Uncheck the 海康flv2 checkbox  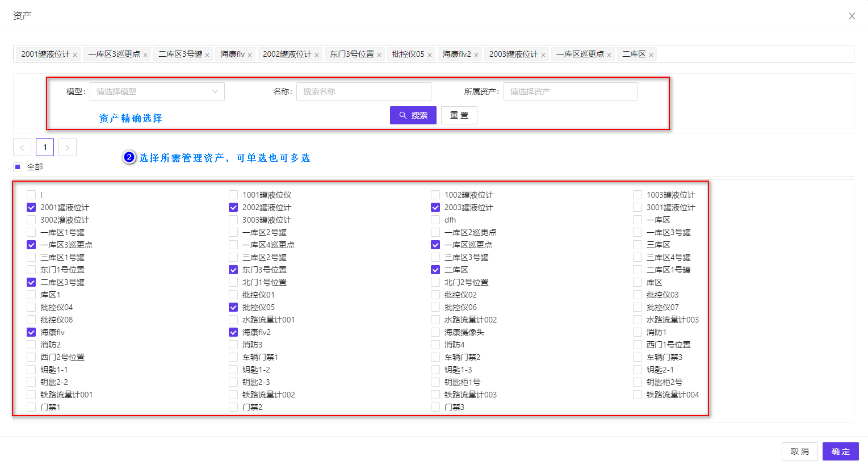click(233, 332)
